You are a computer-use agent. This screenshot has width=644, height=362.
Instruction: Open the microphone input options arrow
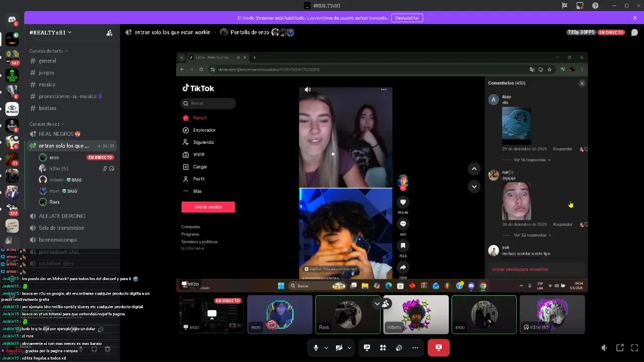[326, 347]
